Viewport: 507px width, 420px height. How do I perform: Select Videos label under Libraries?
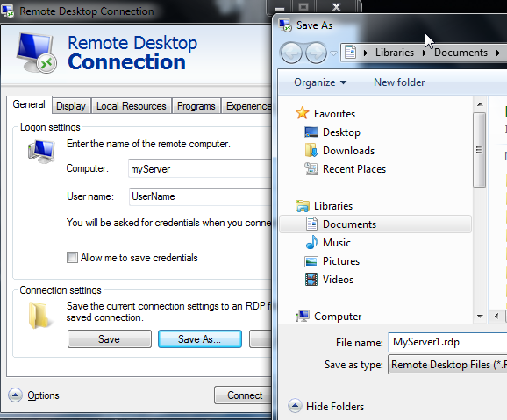point(338,280)
